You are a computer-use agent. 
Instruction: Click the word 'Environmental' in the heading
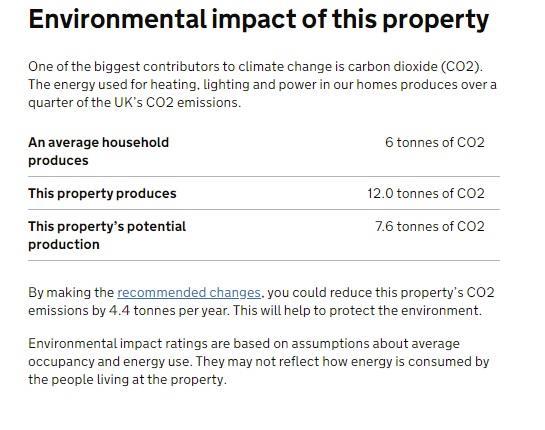click(x=117, y=19)
